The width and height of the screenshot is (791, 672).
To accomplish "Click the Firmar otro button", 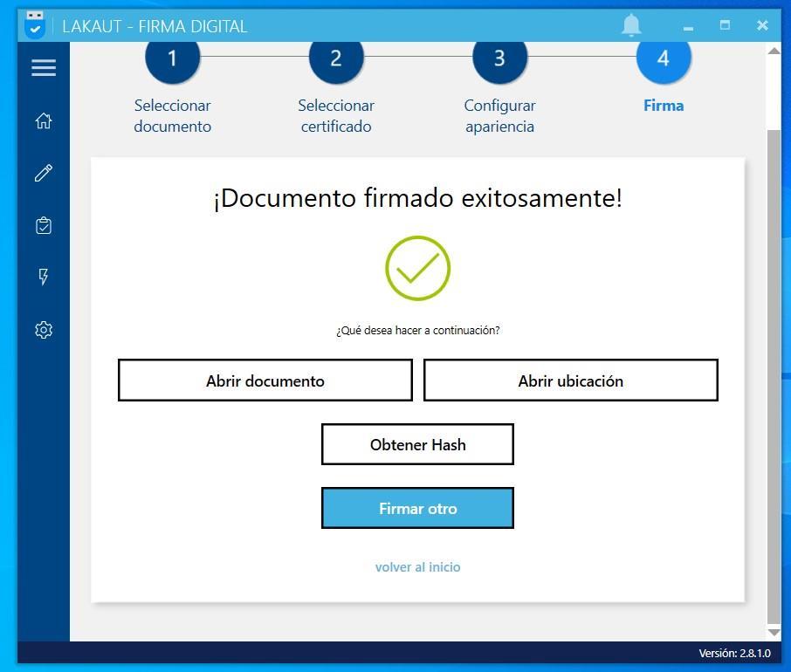I will point(417,508).
